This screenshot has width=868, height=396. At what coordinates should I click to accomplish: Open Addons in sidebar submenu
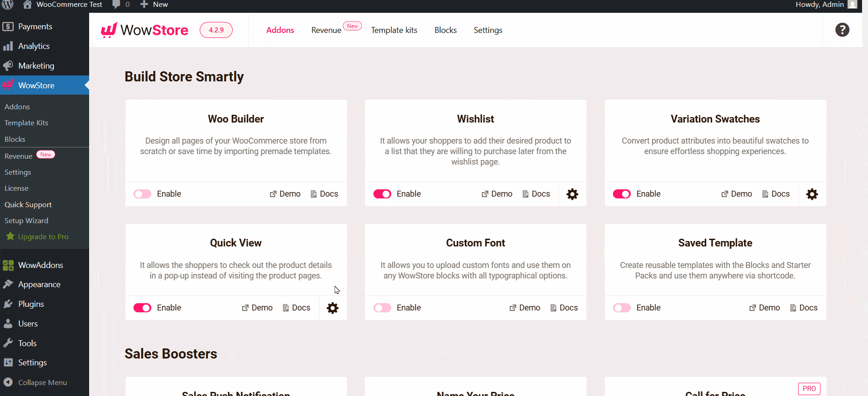click(x=17, y=107)
